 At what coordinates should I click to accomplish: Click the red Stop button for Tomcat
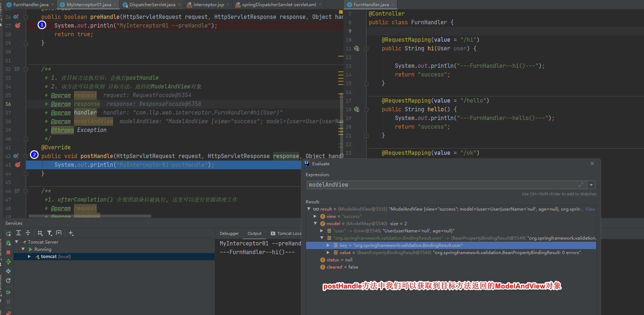(8, 252)
